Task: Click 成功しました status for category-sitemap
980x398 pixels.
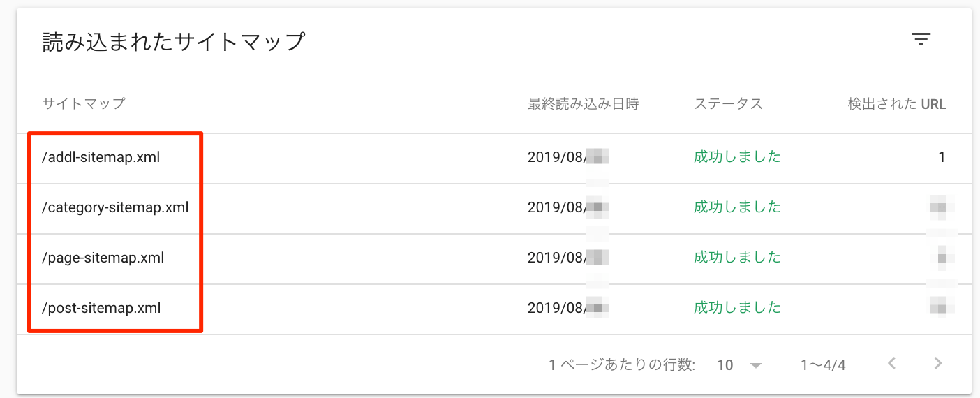Action: point(737,207)
